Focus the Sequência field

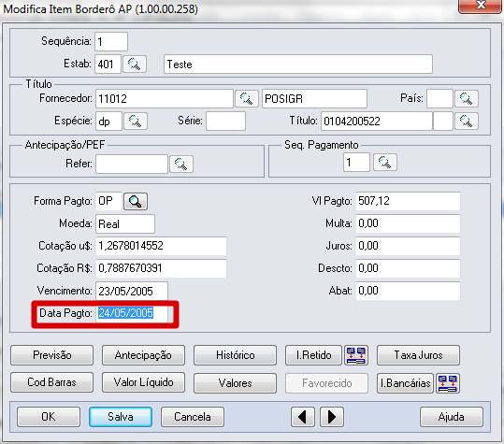(x=111, y=41)
